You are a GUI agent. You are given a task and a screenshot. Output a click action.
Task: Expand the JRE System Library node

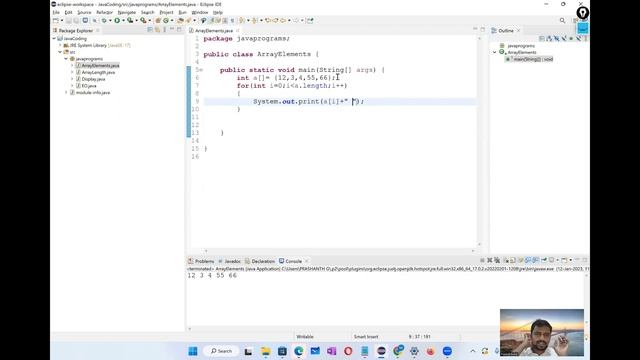60,45
